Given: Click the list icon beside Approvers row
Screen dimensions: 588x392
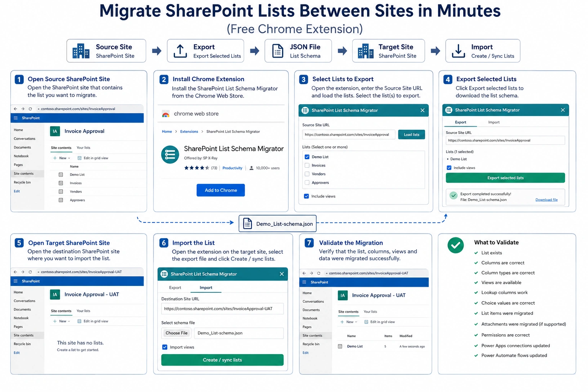Looking at the screenshot, I should 60,200.
